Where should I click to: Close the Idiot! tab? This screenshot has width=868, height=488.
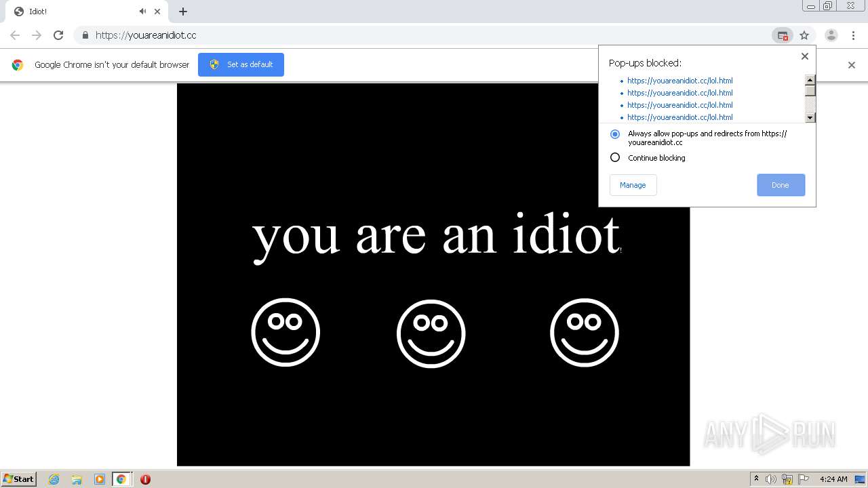tap(157, 12)
